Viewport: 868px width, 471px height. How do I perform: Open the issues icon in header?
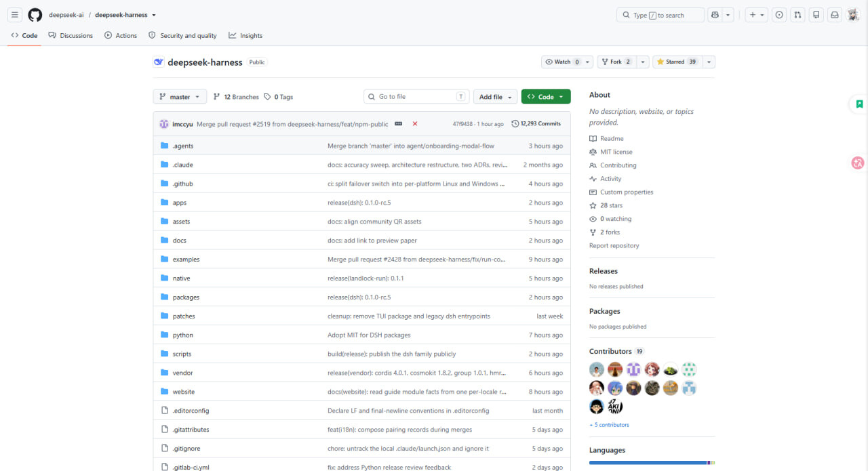click(x=779, y=15)
